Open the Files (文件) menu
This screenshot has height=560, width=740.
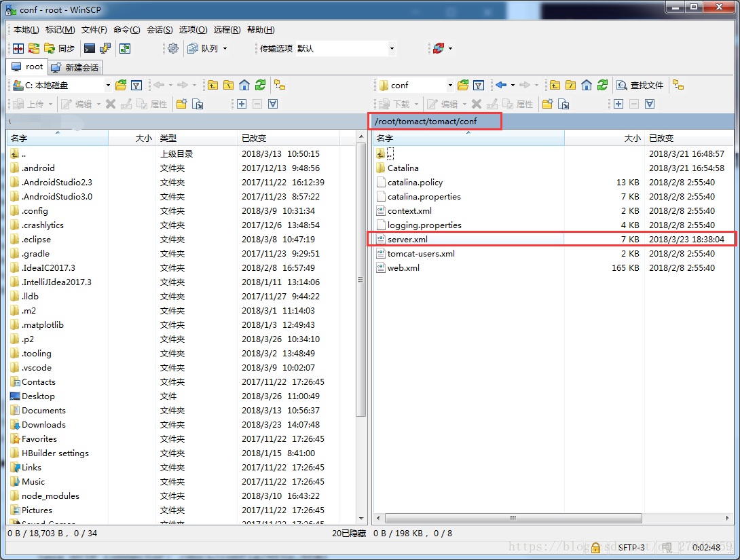(x=94, y=30)
